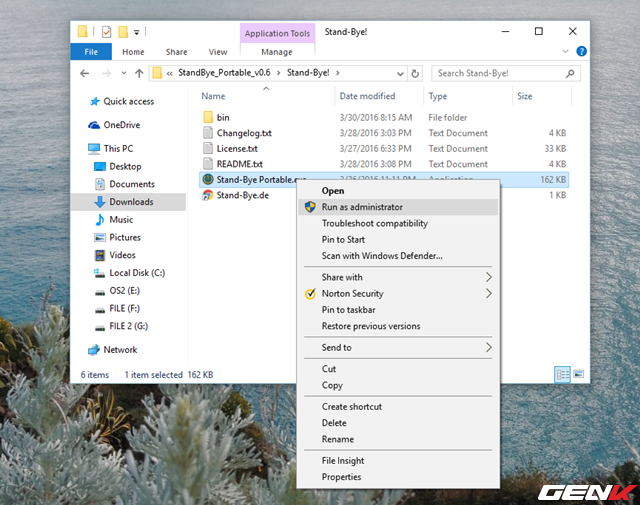Click the File button in ribbon
This screenshot has height=505, width=640.
coord(91,52)
